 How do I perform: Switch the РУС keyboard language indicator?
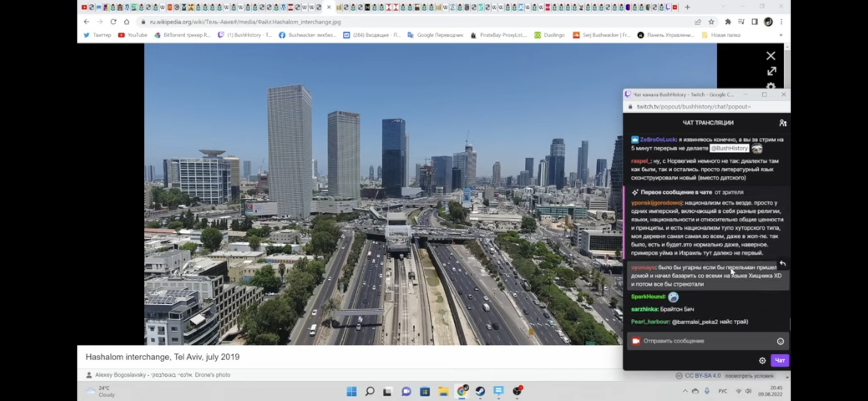point(723,391)
